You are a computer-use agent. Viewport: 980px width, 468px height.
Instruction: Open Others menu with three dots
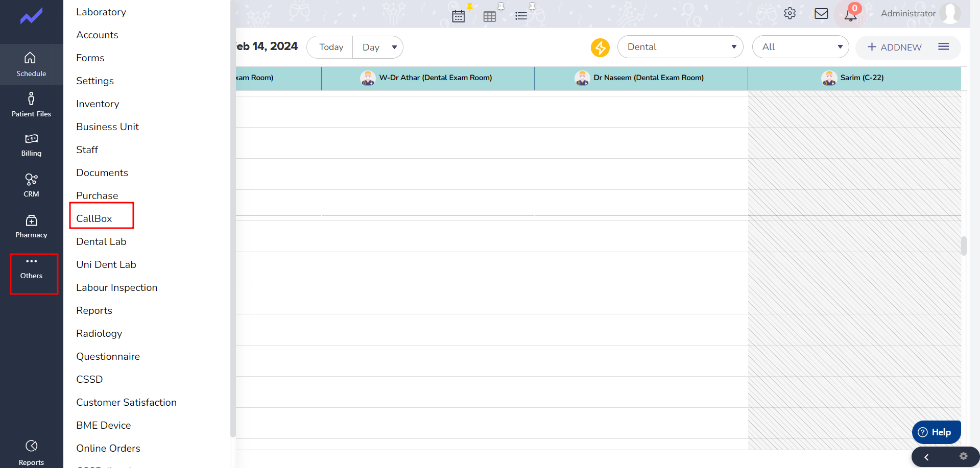tap(31, 268)
